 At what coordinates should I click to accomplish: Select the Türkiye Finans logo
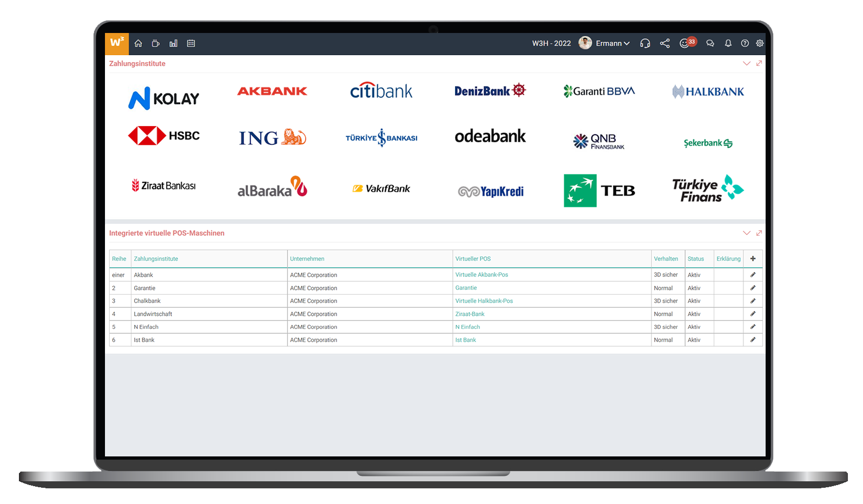coord(708,189)
